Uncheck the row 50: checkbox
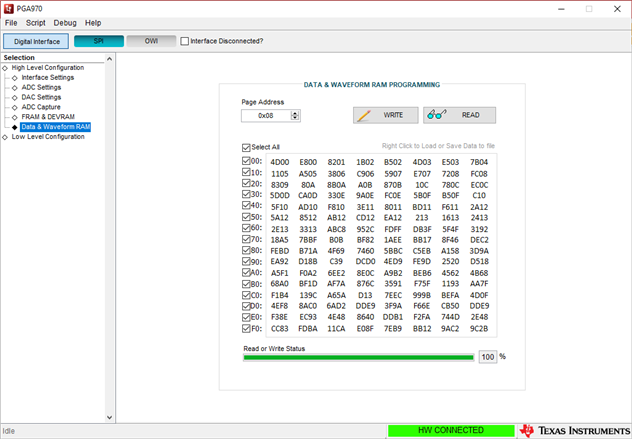Viewport: 632px width, 439px height. tap(246, 216)
